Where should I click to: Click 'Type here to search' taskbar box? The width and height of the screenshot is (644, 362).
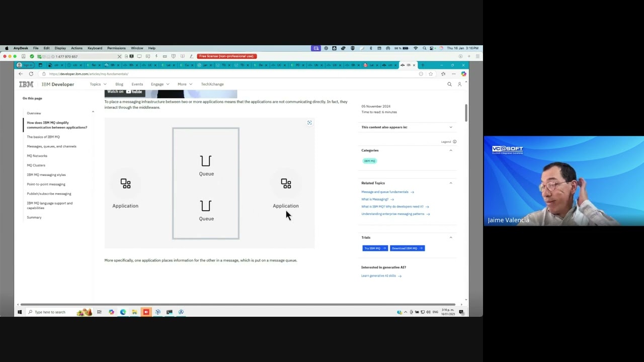point(59,312)
